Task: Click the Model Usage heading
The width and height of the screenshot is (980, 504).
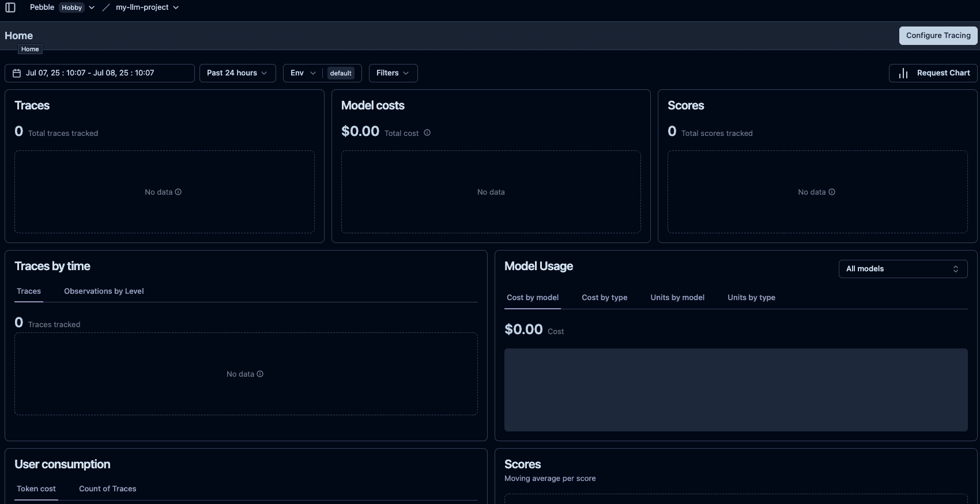Action: tap(538, 266)
